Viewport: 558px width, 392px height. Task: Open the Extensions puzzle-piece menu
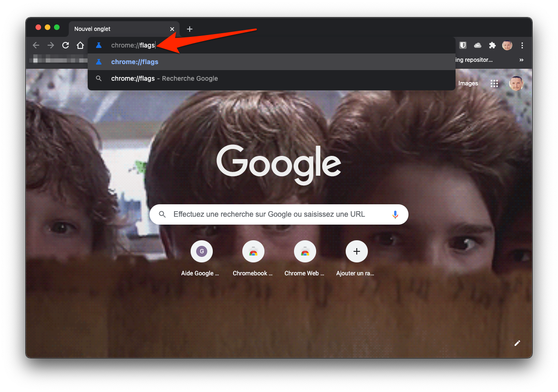click(492, 45)
